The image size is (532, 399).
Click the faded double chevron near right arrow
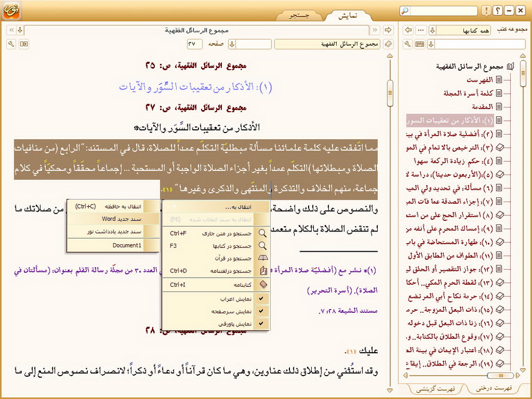(x=375, y=30)
